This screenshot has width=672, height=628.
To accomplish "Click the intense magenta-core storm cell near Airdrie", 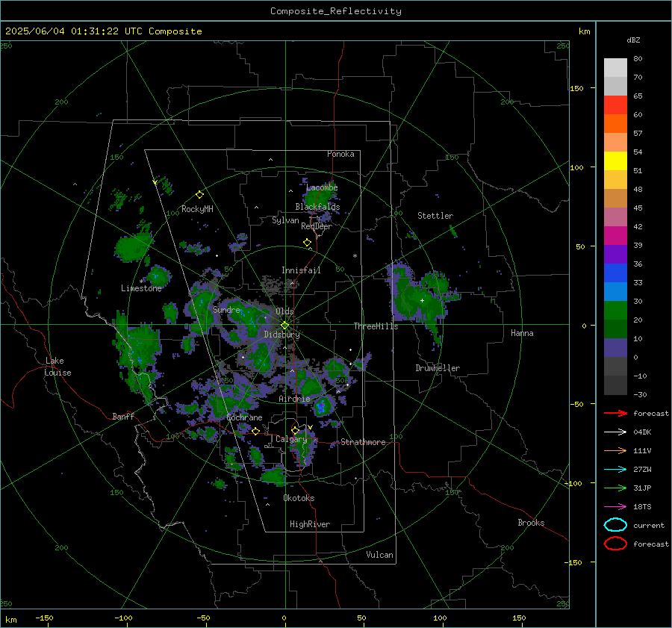I will (x=322, y=405).
